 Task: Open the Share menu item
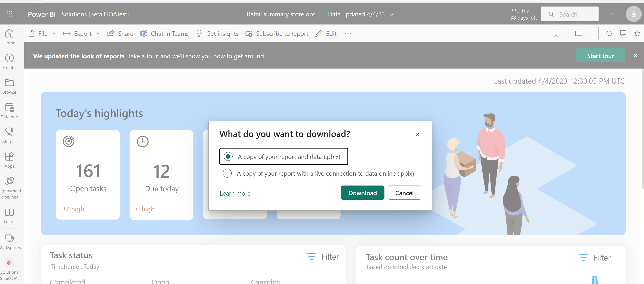[x=120, y=34]
